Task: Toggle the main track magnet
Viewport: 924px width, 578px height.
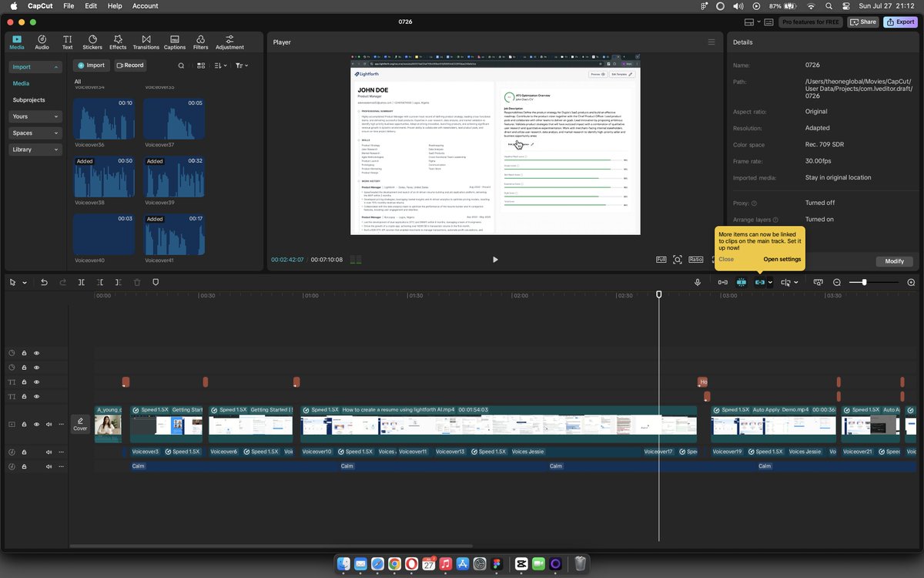Action: [x=723, y=283]
